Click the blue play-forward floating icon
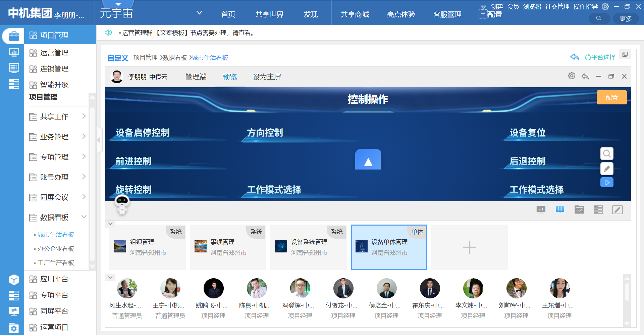This screenshot has width=644, height=335. 607,183
